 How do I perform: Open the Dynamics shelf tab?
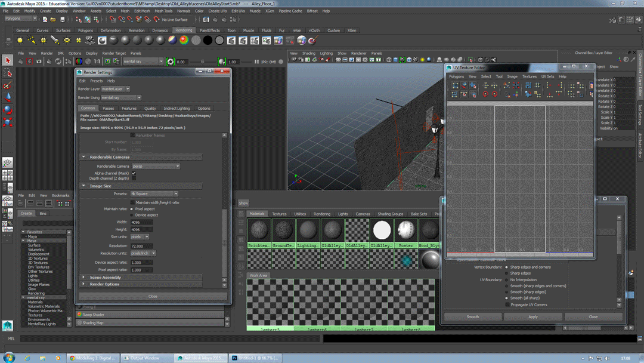(x=160, y=30)
